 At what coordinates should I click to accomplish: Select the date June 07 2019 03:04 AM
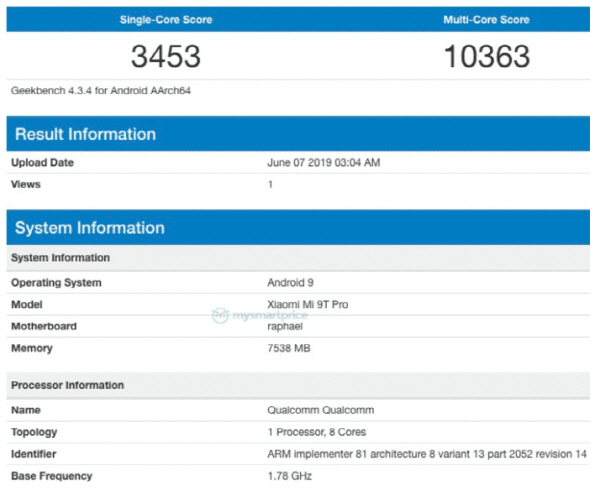324,163
